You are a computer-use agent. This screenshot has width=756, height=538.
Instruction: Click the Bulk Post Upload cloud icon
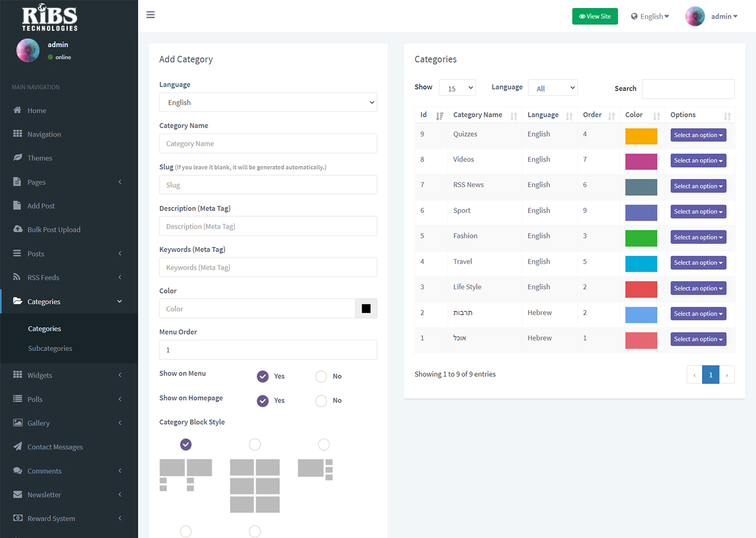pyautogui.click(x=17, y=229)
